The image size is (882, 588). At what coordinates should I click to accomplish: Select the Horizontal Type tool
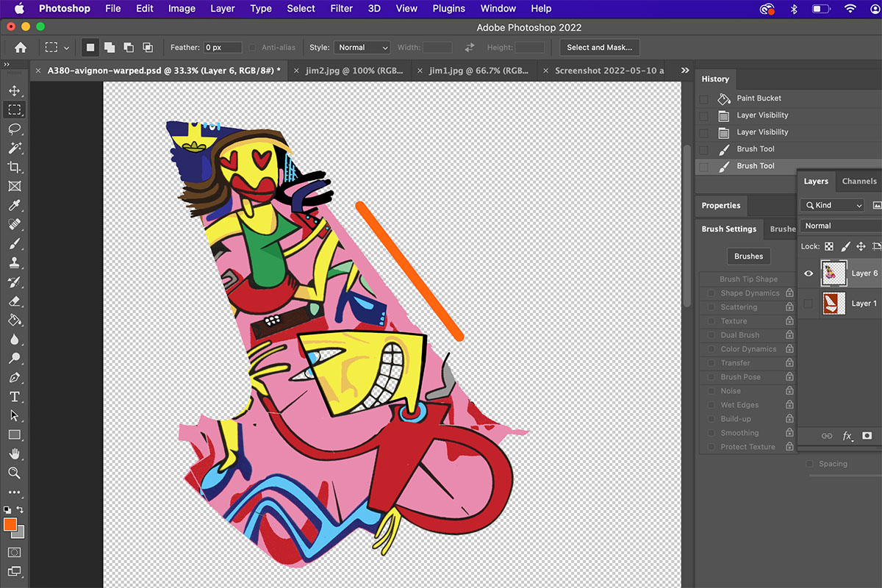click(14, 397)
